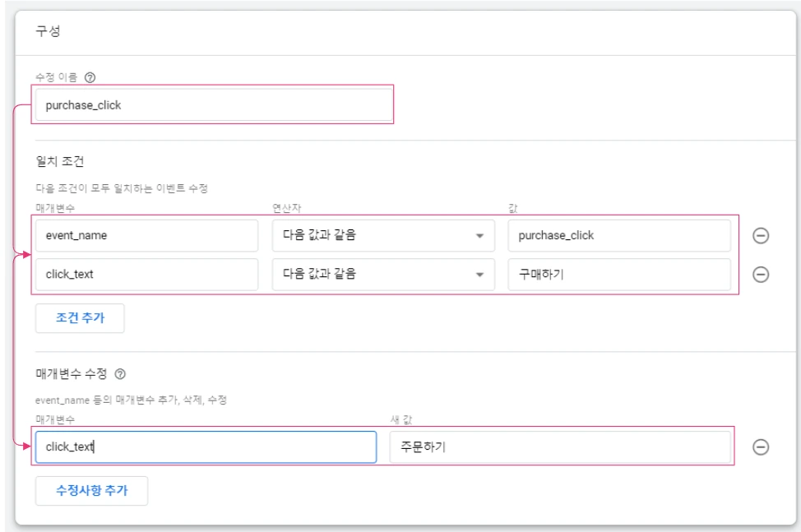
Task: Remove the click_text condition row
Action: pos(761,275)
